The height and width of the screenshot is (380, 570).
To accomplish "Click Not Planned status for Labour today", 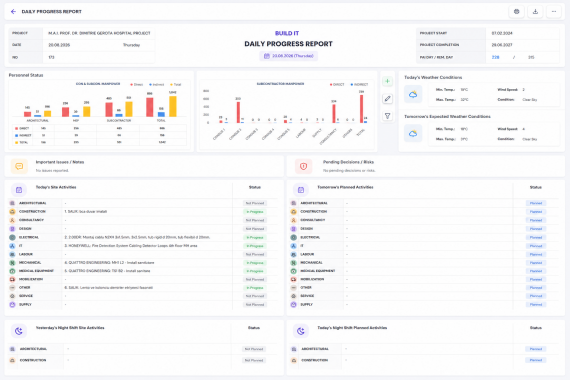I will pos(255,255).
